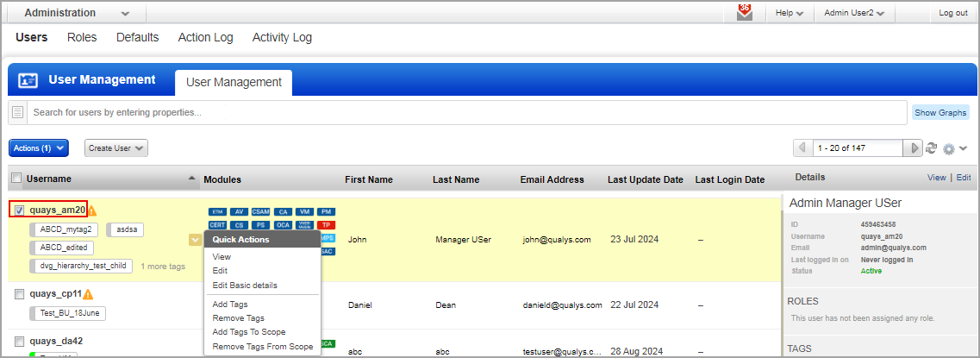The width and height of the screenshot is (980, 358).
Task: Click the yellow Quick Actions arrow for quays_am20
Action: 195,240
